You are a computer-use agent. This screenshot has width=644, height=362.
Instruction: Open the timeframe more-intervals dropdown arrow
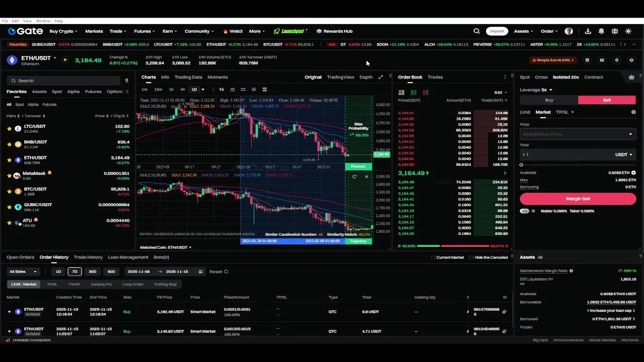pos(203,89)
